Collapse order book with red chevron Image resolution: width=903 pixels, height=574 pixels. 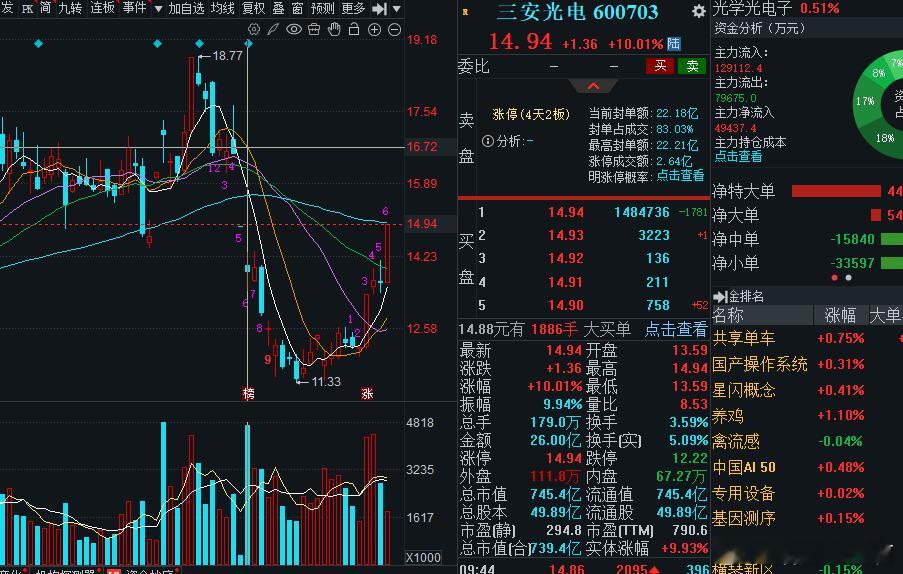tap(594, 86)
